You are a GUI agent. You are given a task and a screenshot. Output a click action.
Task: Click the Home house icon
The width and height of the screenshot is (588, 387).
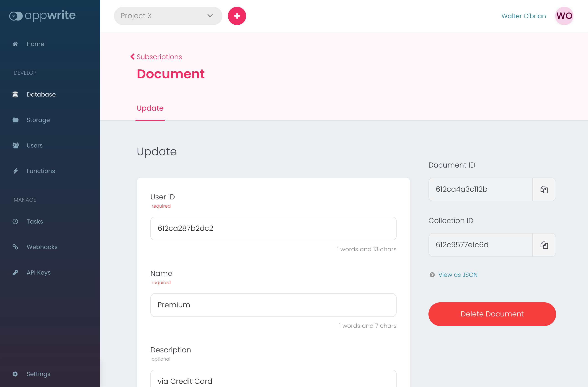pos(15,44)
